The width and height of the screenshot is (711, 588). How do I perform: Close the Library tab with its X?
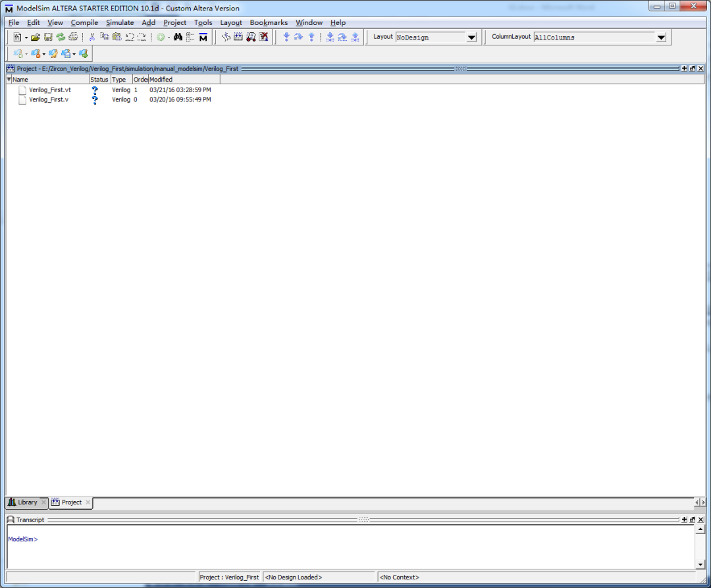43,502
